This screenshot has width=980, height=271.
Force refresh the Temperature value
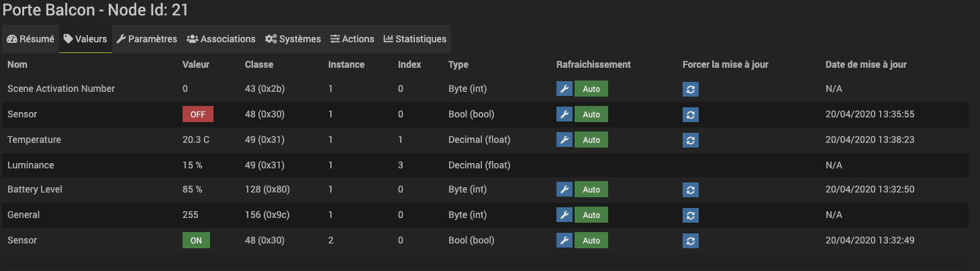[691, 140]
